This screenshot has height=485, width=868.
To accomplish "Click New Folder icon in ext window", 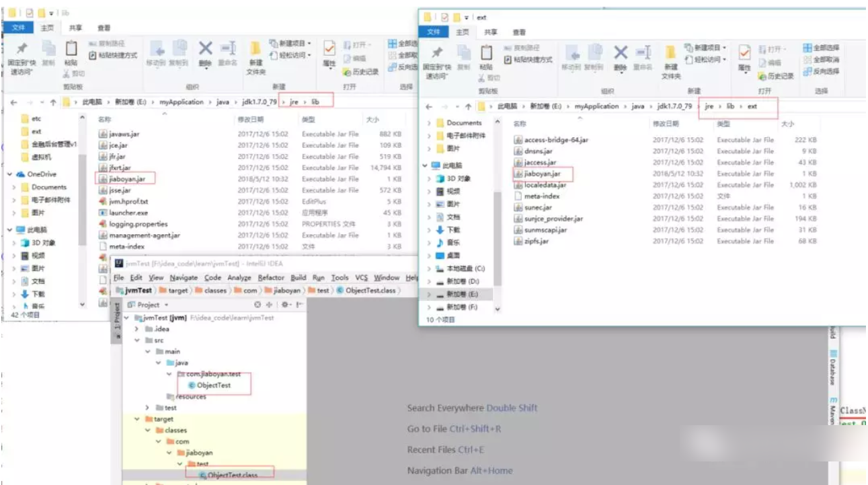I will click(x=671, y=53).
